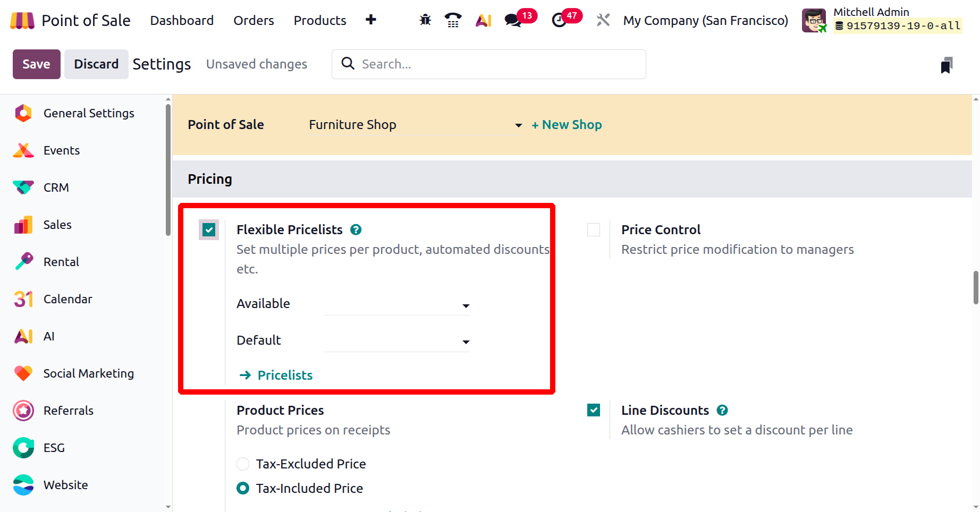This screenshot has height=512, width=980.
Task: Click the bookmark icon near search
Action: [x=947, y=65]
